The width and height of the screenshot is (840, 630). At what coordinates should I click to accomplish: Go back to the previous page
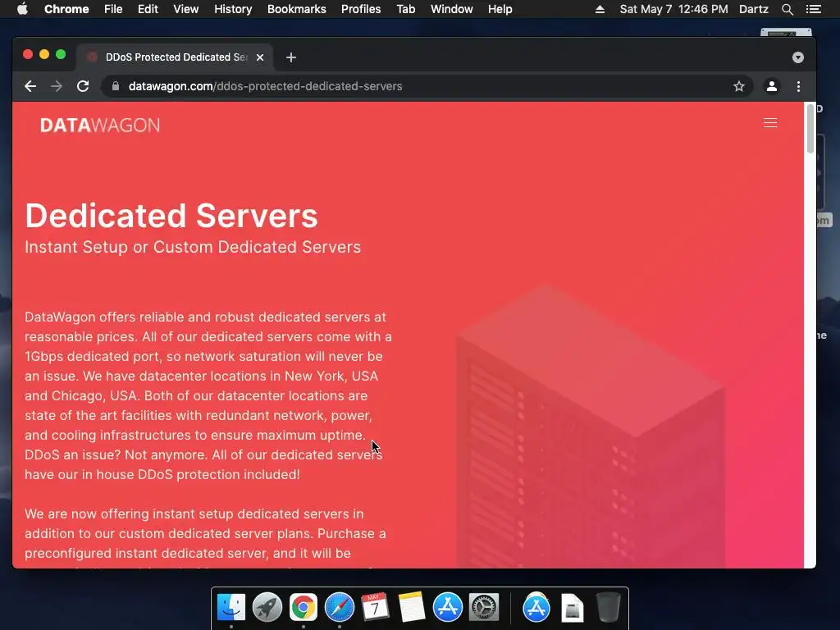[x=30, y=86]
